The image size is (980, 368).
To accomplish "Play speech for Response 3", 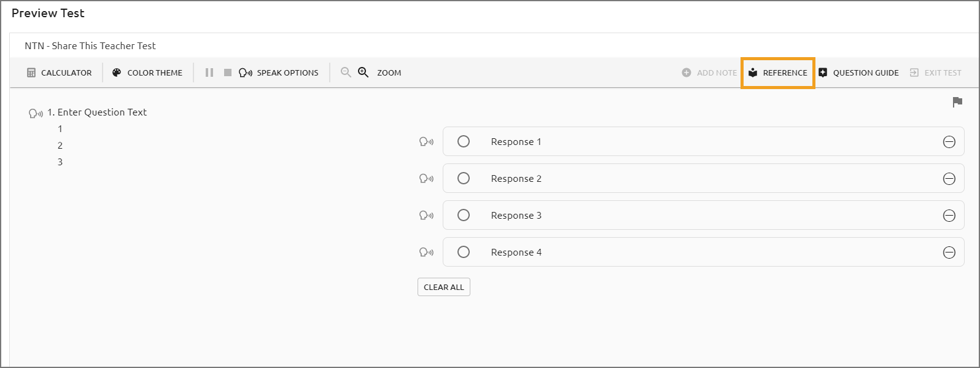I will tap(426, 216).
